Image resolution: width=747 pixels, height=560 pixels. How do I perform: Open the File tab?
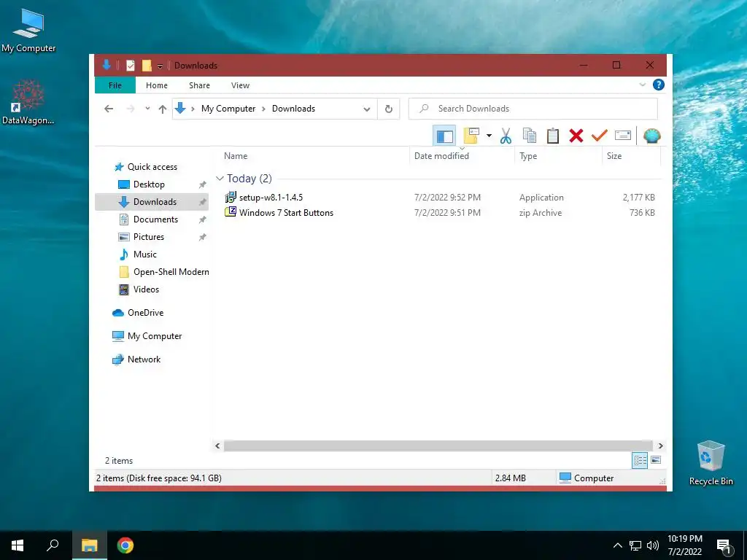pos(115,85)
